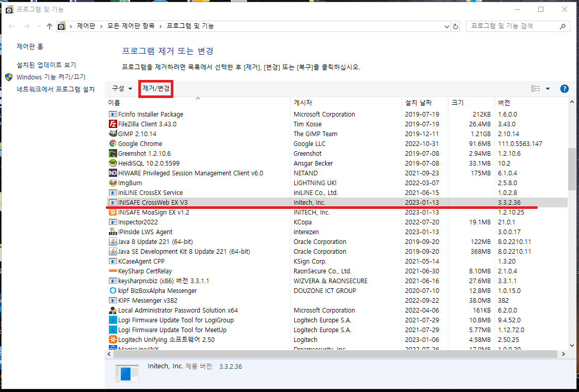
Task: Open the view options dropdown arrow
Action: coord(548,89)
